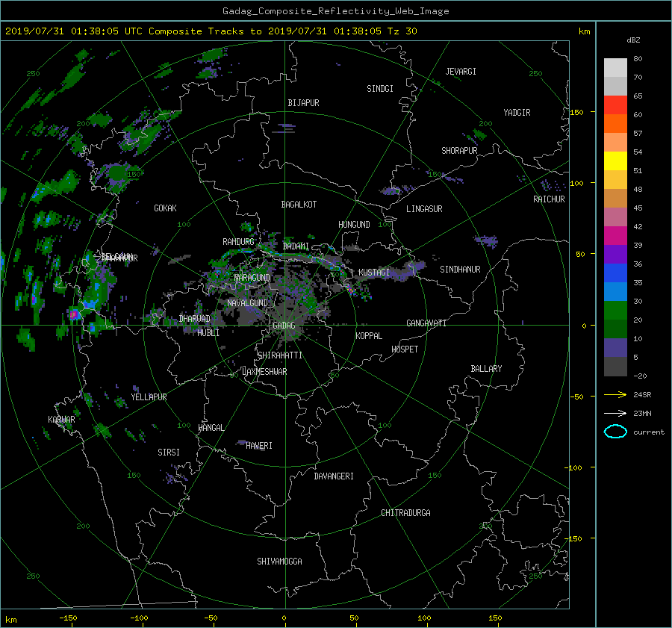The height and width of the screenshot is (628, 672).
Task: Click the KOPPAL city label
Action: tap(369, 335)
